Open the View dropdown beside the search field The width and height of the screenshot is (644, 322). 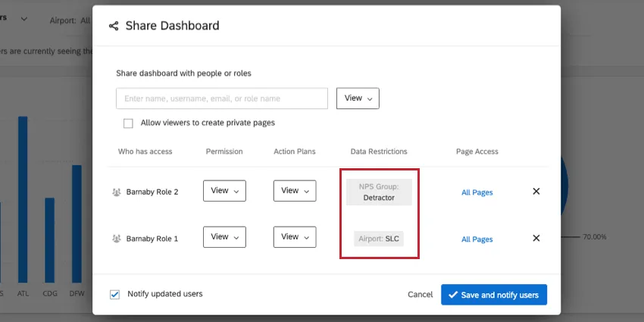pos(358,98)
